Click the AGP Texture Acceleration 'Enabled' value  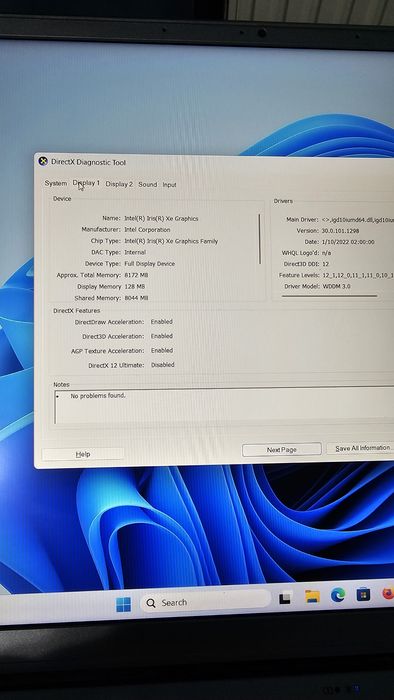(162, 350)
